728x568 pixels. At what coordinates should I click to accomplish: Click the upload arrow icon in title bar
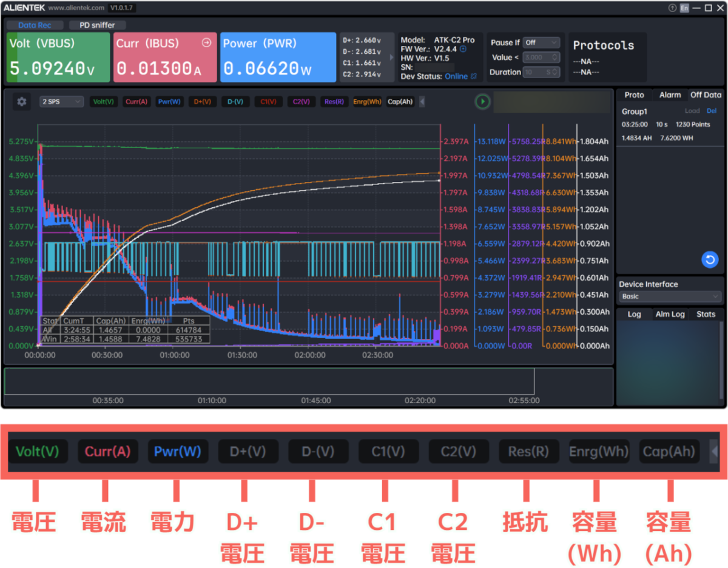pyautogui.click(x=672, y=8)
